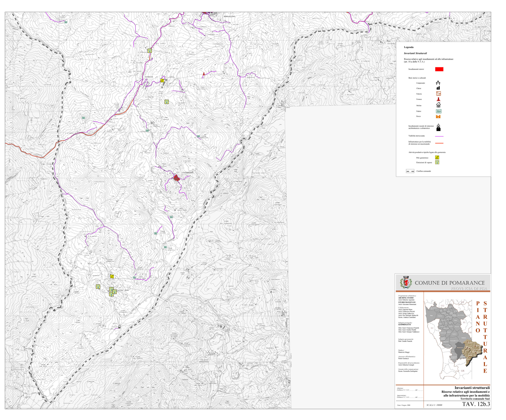Screen dimensions: 506x420
Task: Click the red Fornace icon in legend
Action: click(x=438, y=99)
